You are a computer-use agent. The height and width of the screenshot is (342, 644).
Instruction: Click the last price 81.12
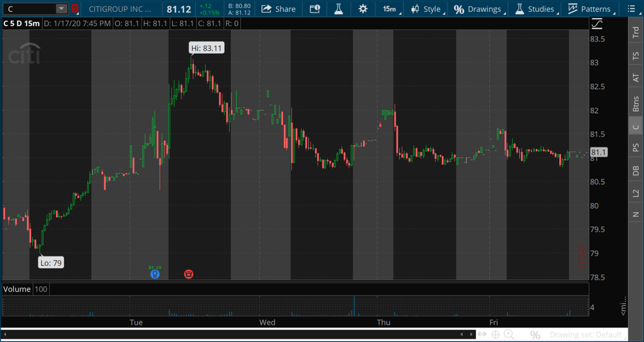click(x=179, y=9)
